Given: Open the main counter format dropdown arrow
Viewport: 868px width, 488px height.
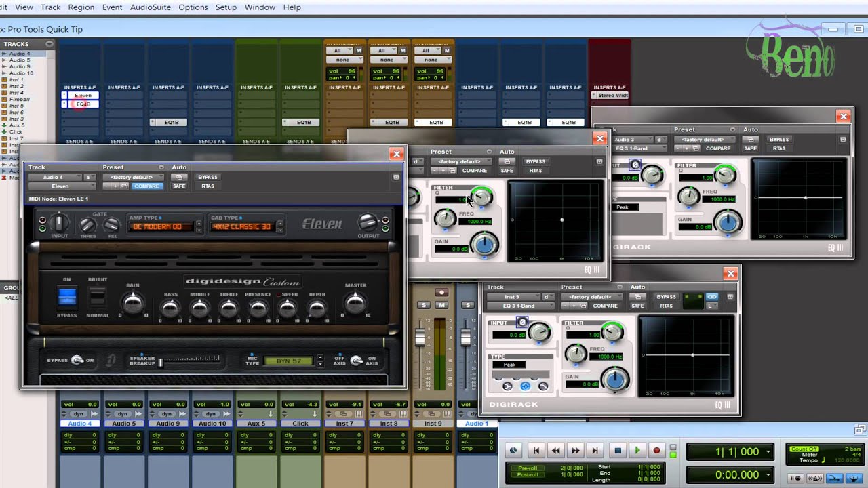Looking at the screenshot, I should [768, 452].
